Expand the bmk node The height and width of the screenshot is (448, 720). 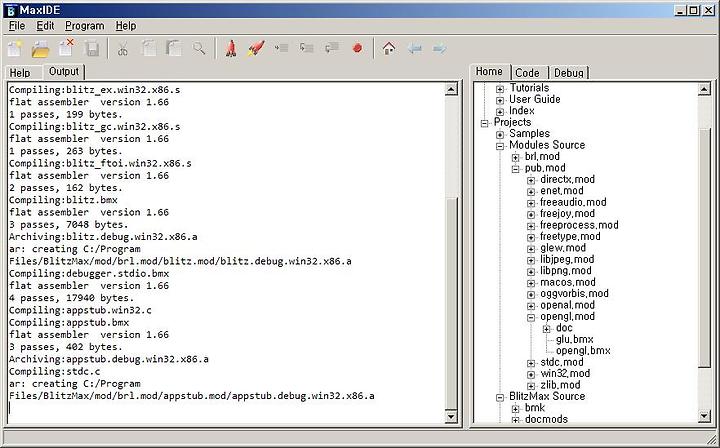pyautogui.click(x=516, y=409)
